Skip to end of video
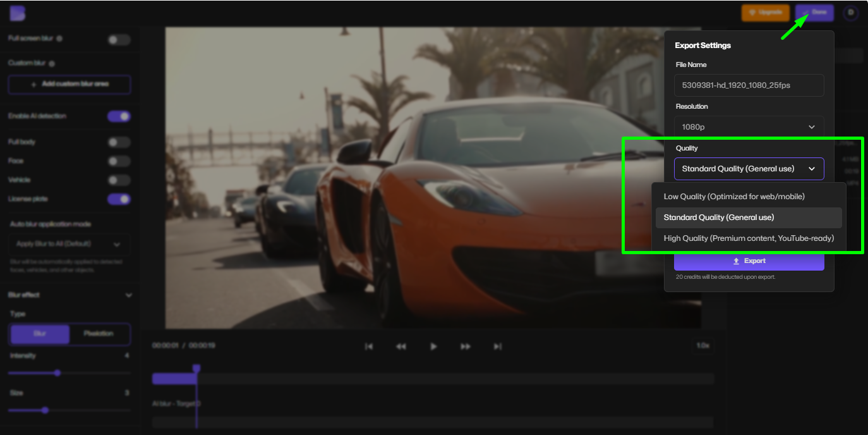Viewport: 868px width, 435px height. click(x=498, y=346)
